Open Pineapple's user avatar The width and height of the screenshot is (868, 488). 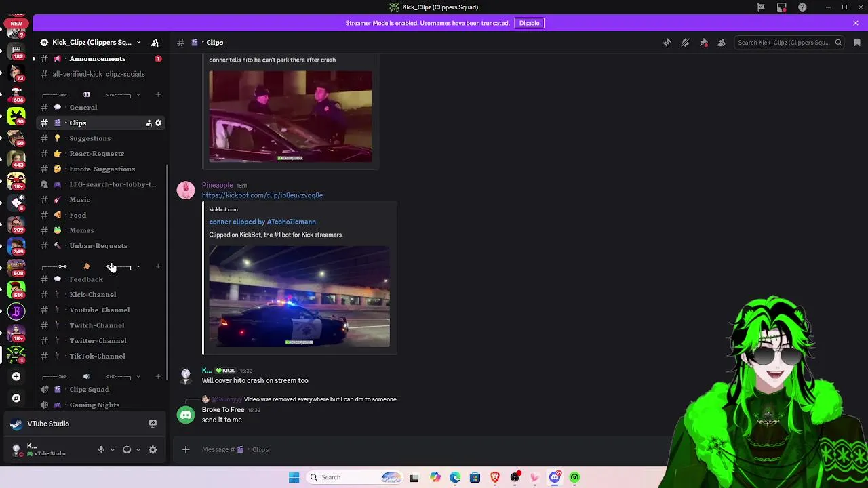pyautogui.click(x=186, y=190)
